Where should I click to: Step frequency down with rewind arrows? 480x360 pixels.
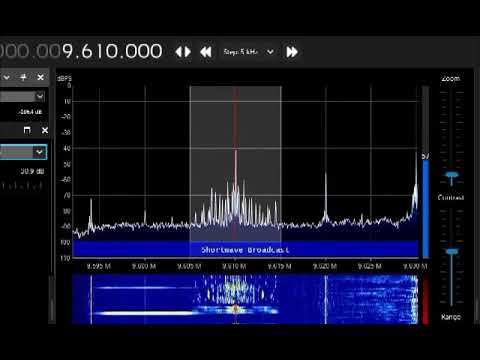coord(206,52)
